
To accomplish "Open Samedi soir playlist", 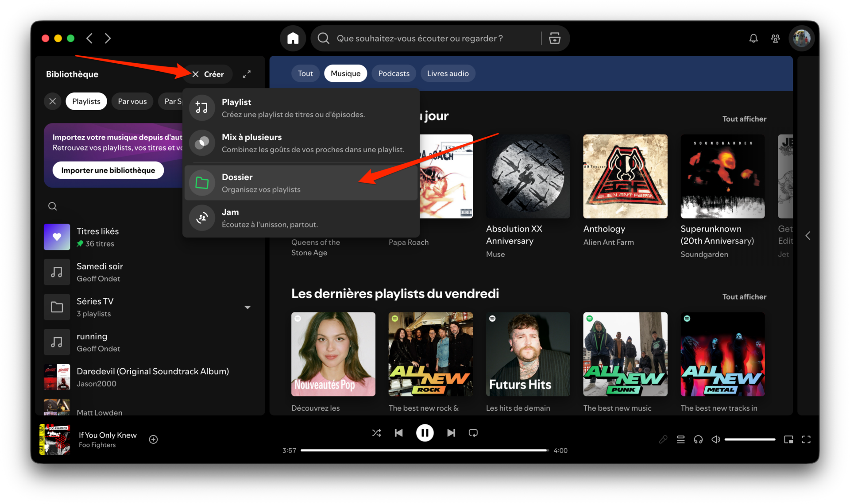I will point(151,272).
